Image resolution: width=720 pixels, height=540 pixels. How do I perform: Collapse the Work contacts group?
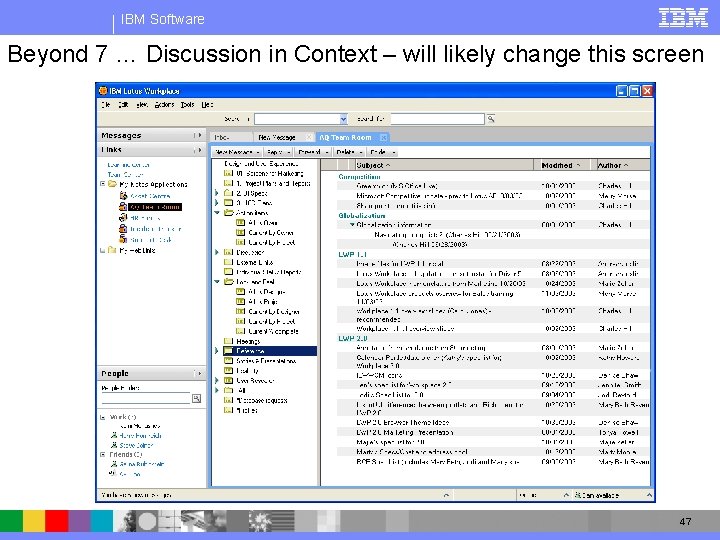tap(103, 417)
